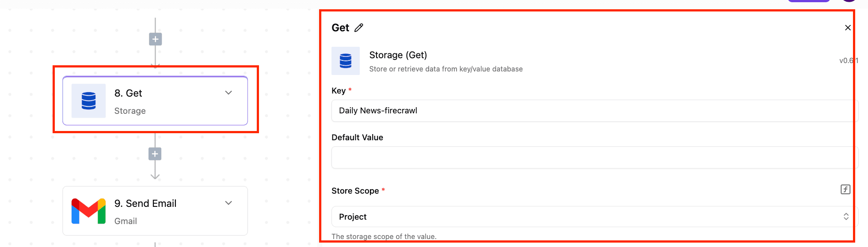
Task: Select the 8. Get Storage step card
Action: (155, 101)
